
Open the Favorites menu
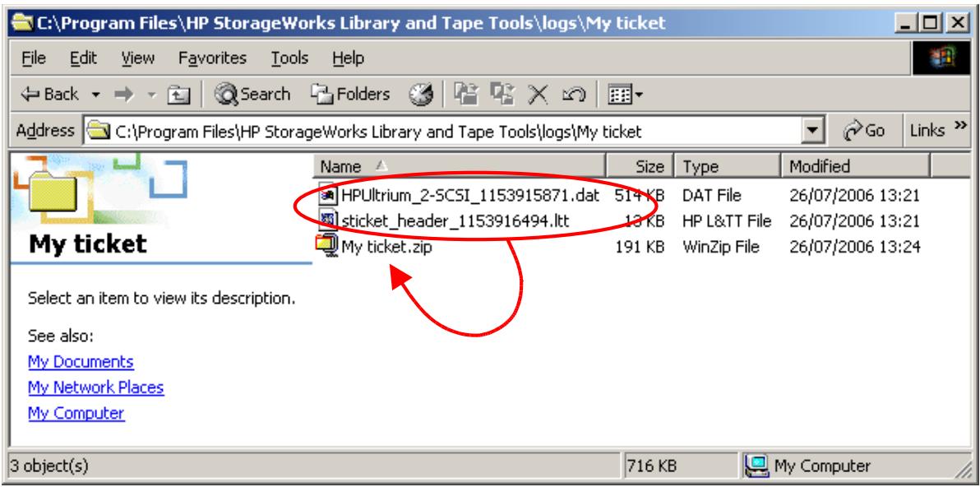pyautogui.click(x=212, y=58)
